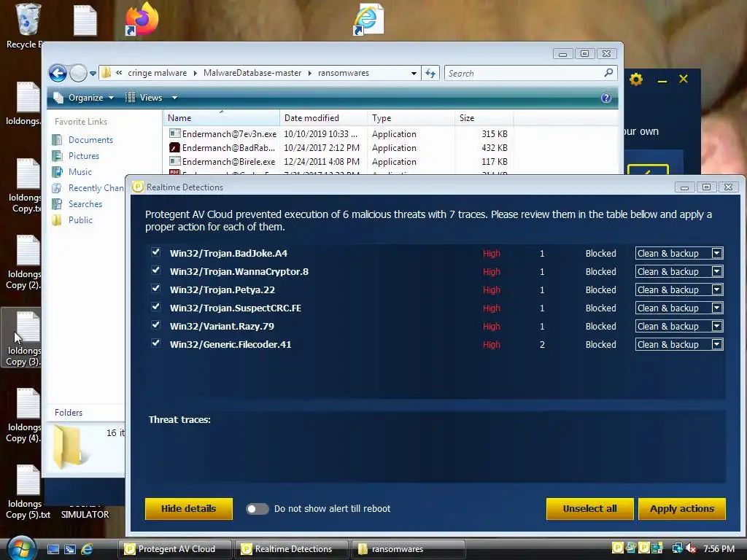Uncheck Win32/Generic.Filecoder.41 threat
The height and width of the screenshot is (560, 747).
[156, 343]
